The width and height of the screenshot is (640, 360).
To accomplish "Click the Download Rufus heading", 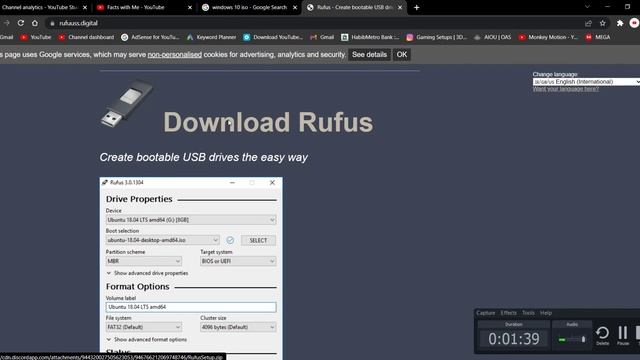I will [268, 122].
